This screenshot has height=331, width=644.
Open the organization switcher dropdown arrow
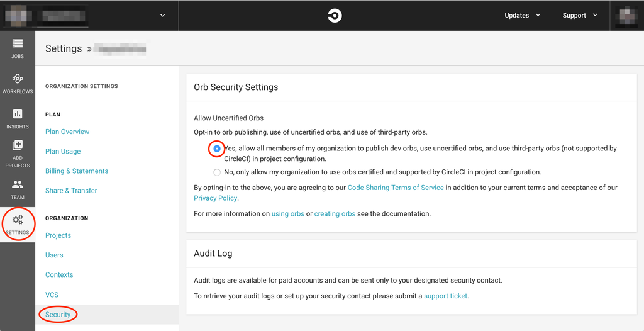(163, 16)
